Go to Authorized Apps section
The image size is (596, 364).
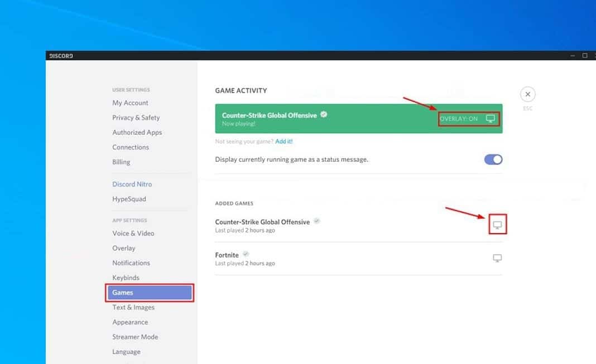137,133
